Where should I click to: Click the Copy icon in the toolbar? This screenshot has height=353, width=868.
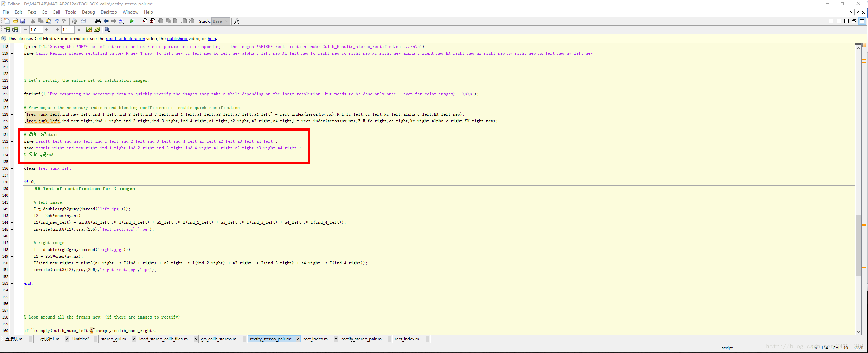pos(41,21)
